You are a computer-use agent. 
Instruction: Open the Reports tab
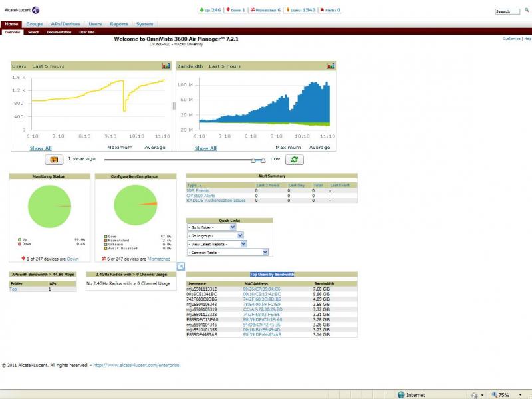[x=119, y=24]
